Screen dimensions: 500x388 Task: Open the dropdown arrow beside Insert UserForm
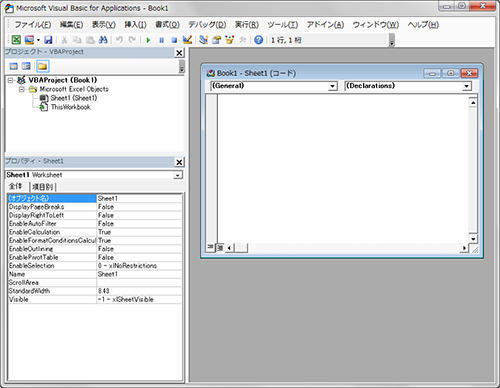38,40
